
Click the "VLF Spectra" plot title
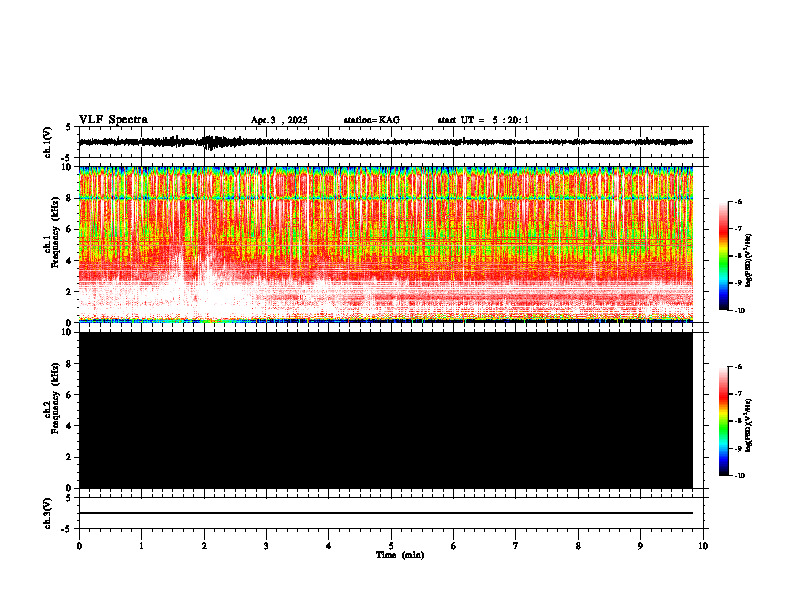tap(113, 120)
